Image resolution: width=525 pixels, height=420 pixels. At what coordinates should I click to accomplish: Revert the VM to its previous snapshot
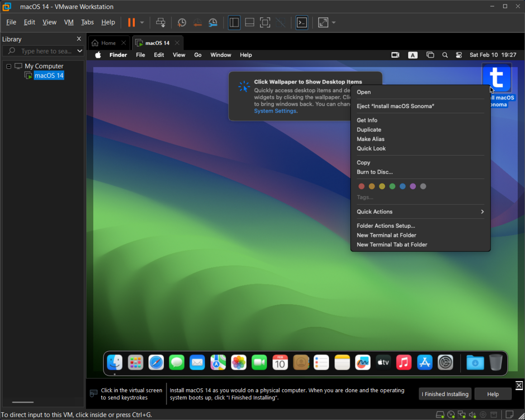point(197,23)
